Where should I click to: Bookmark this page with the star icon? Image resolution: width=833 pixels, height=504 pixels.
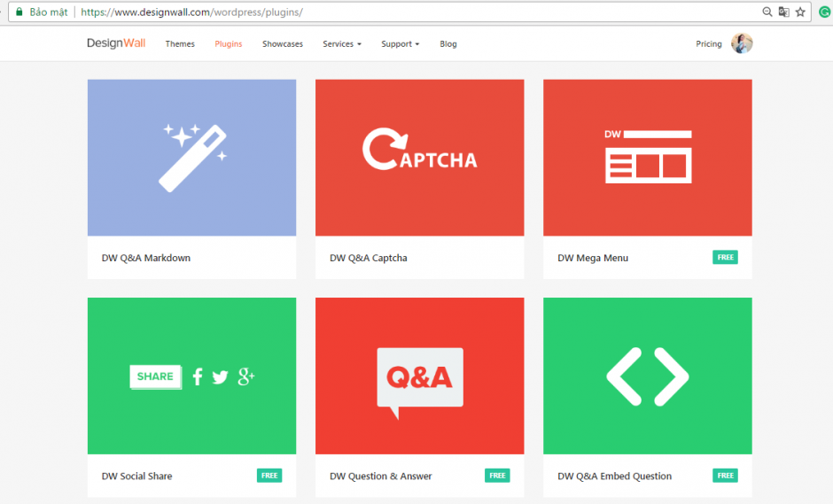coord(800,12)
